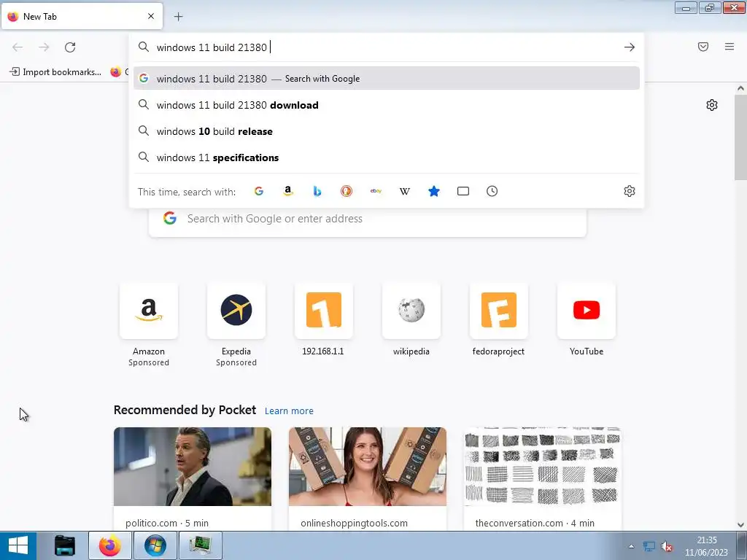747x560 pixels.
Task: Click the network tray icon
Action: [x=649, y=547]
